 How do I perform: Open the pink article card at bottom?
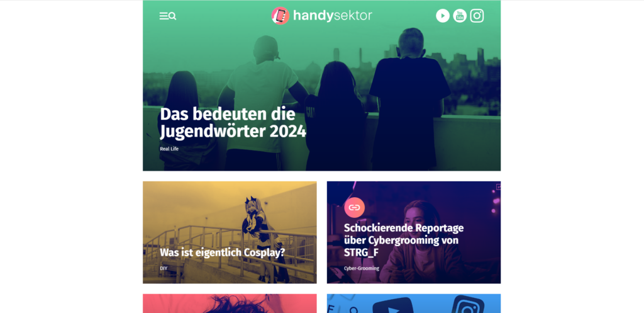230,303
